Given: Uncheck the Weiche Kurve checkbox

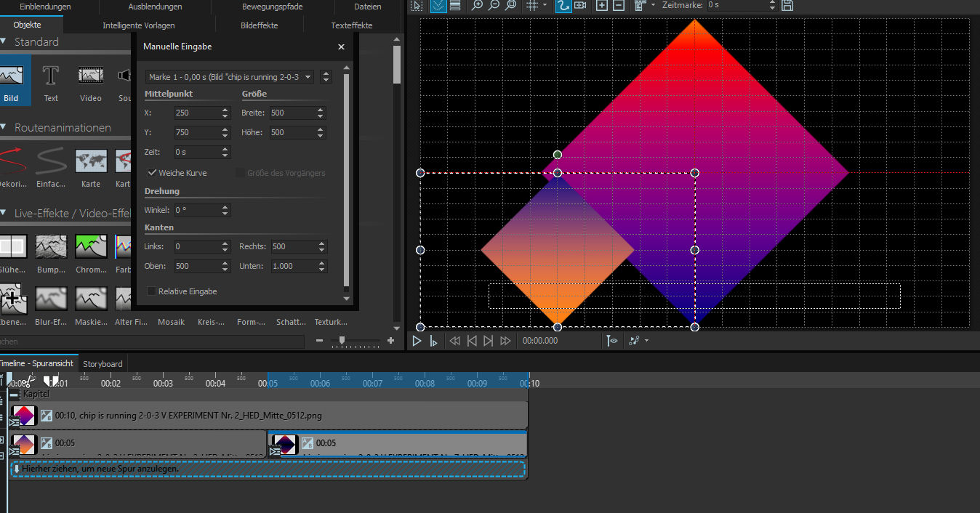Looking at the screenshot, I should click(x=152, y=173).
